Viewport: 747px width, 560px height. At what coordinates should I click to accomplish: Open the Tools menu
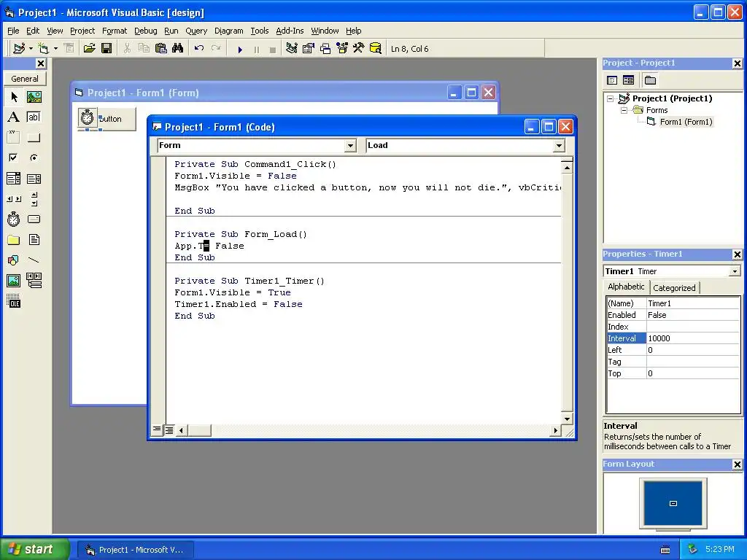click(259, 31)
